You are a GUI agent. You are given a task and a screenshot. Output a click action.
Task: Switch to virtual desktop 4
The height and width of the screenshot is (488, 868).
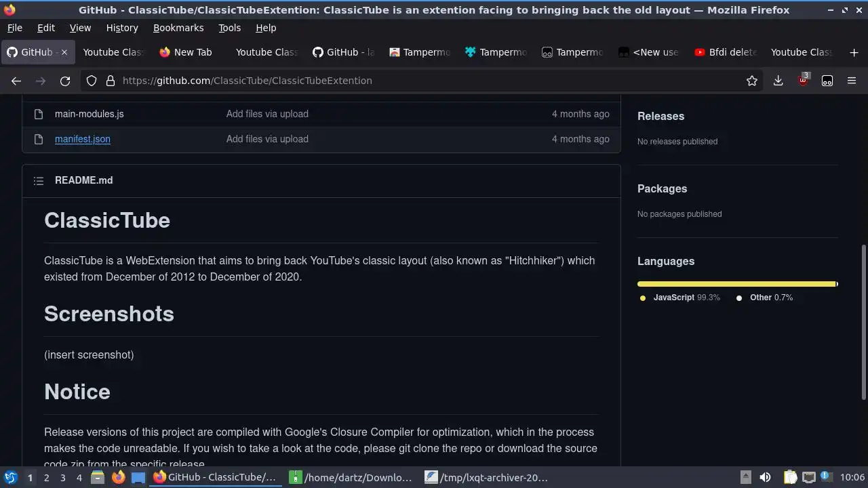(79, 477)
